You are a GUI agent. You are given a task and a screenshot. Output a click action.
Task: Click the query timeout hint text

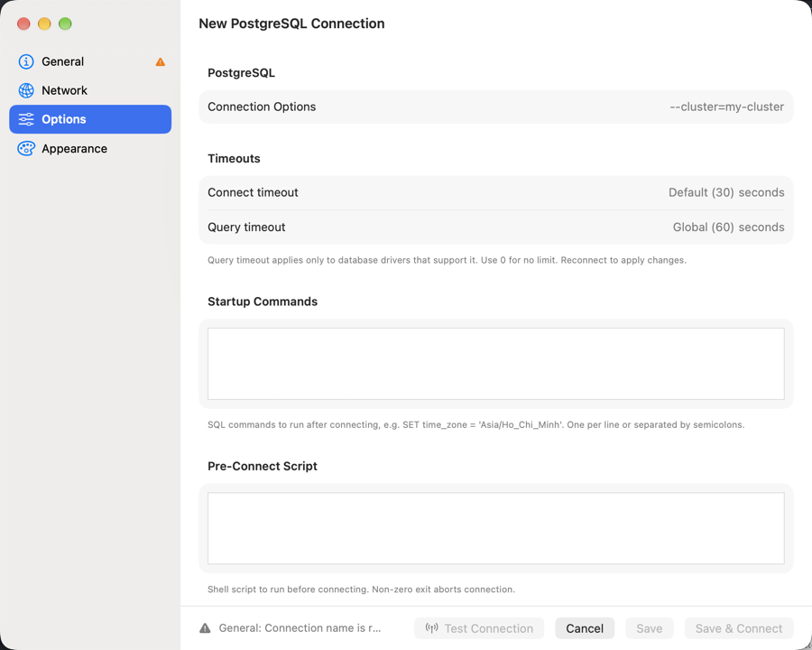tap(447, 260)
